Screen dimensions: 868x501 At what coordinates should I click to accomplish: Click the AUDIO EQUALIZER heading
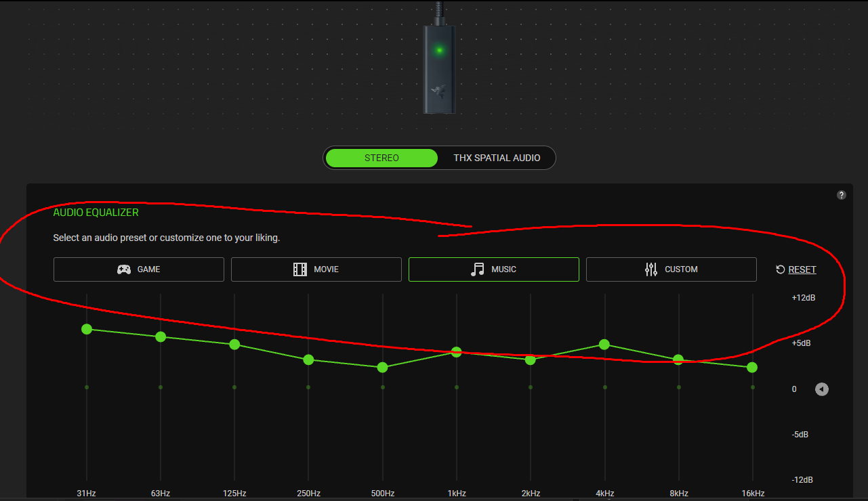(96, 213)
